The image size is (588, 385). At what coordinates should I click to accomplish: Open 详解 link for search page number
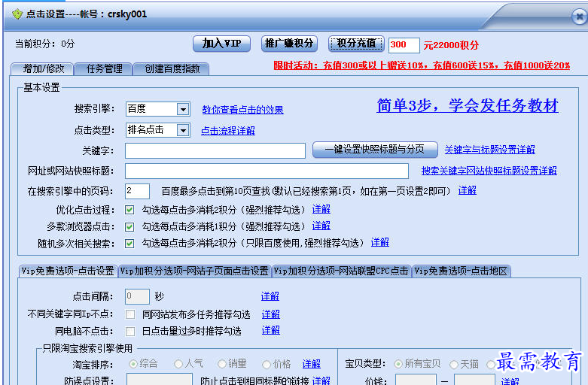[x=468, y=191]
